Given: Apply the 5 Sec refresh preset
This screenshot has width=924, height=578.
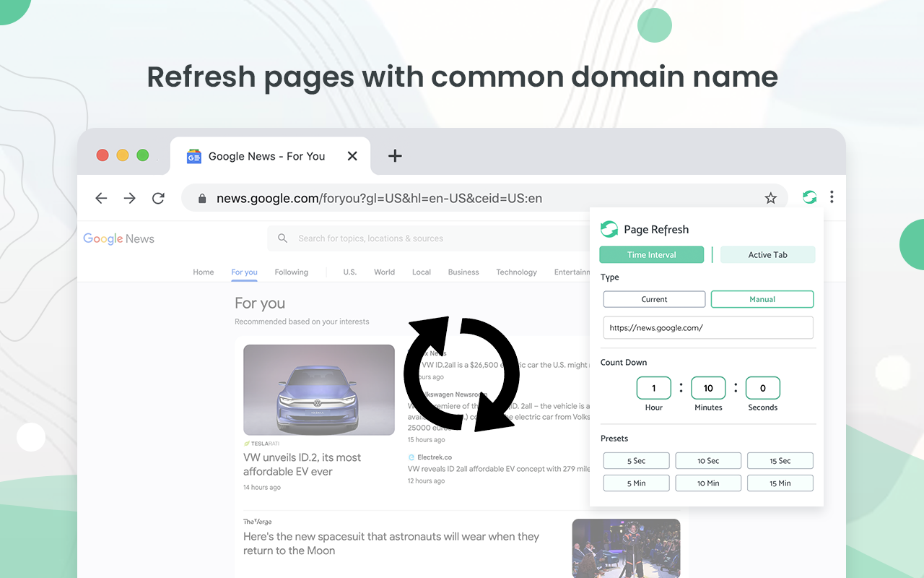Looking at the screenshot, I should coord(636,460).
